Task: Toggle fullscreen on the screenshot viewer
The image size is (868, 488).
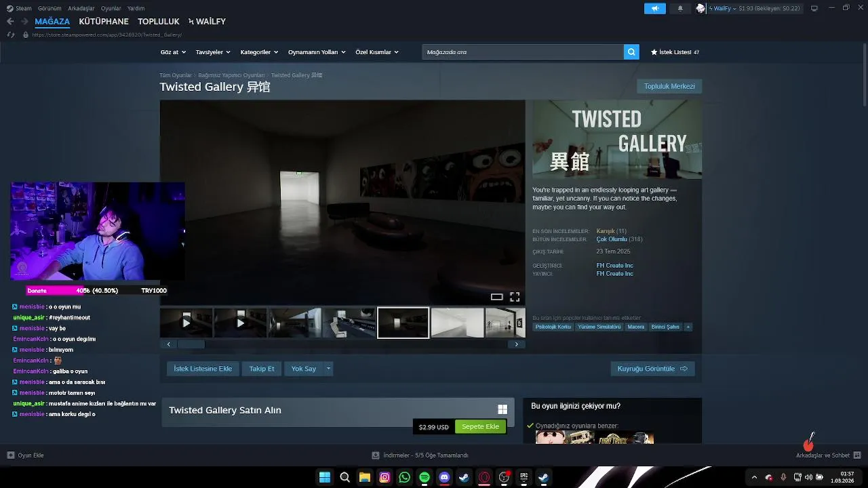Action: 515,297
